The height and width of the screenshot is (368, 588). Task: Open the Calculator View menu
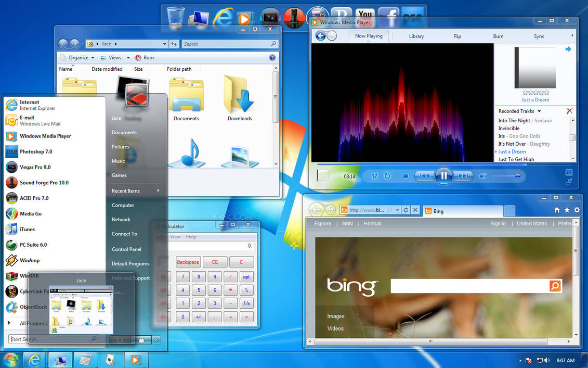coord(175,237)
